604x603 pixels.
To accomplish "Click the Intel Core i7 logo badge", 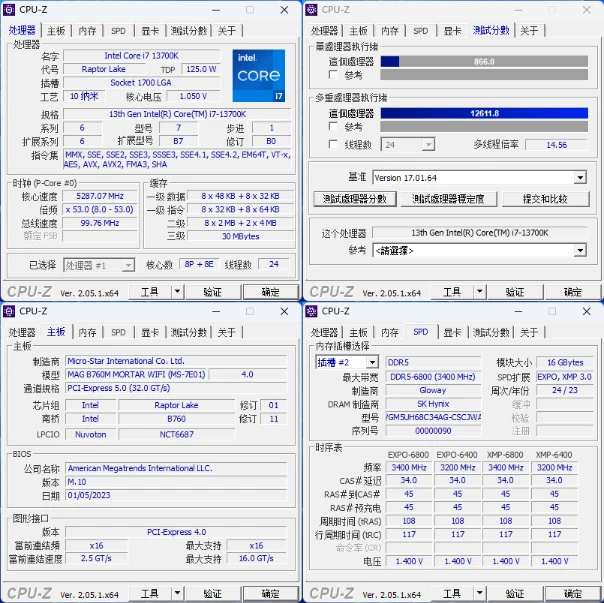I will [258, 76].
